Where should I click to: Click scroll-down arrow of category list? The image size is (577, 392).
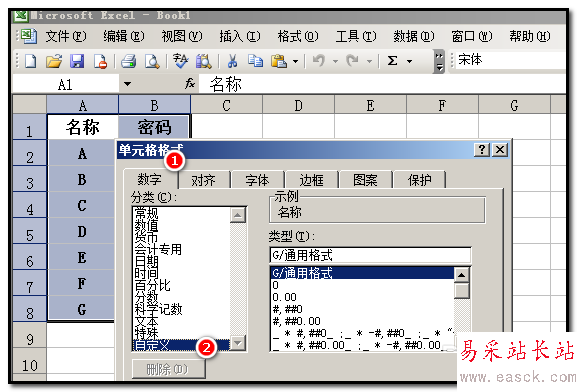pyautogui.click(x=238, y=343)
